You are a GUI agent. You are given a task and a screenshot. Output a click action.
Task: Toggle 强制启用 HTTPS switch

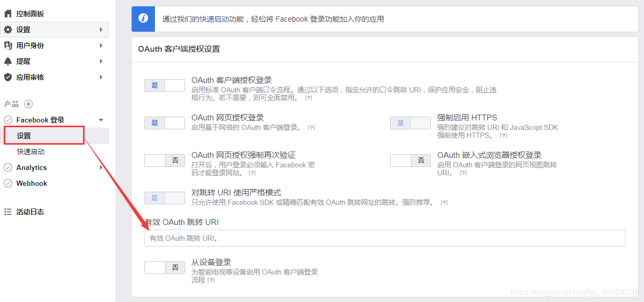[410, 123]
